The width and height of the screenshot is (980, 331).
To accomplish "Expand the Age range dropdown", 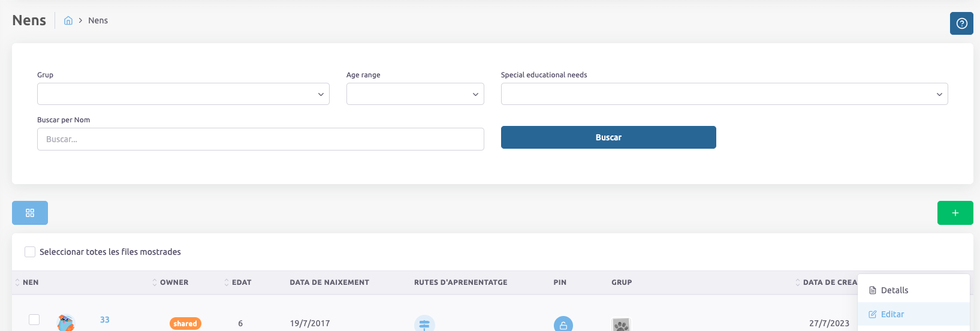I will coord(415,94).
